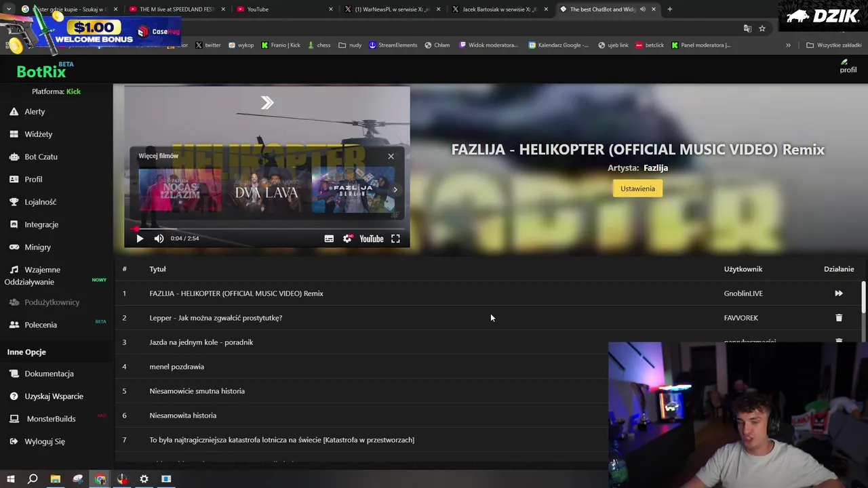Click Uzyskaj Wsparcie link
This screenshot has height=488, width=868.
54,396
